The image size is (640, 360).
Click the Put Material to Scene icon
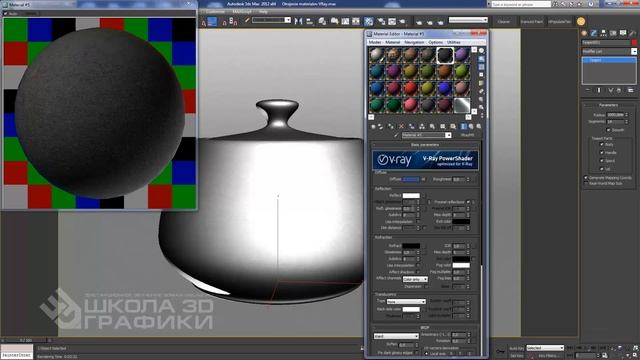[381, 127]
